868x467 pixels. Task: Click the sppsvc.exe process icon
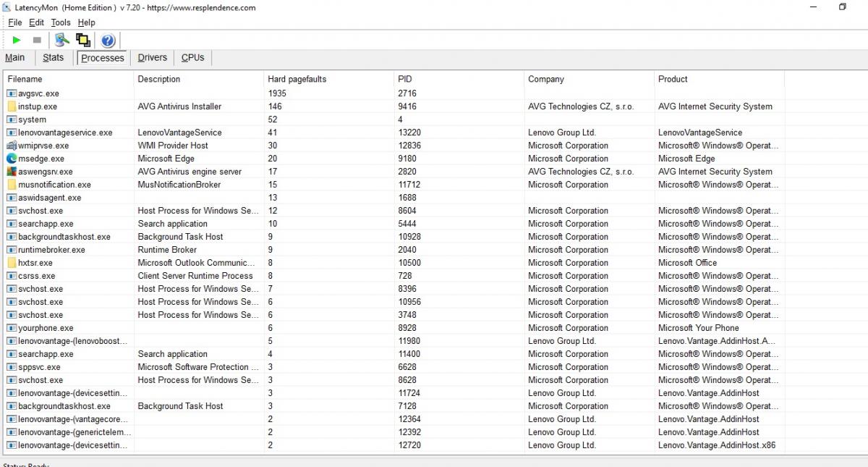click(12, 367)
